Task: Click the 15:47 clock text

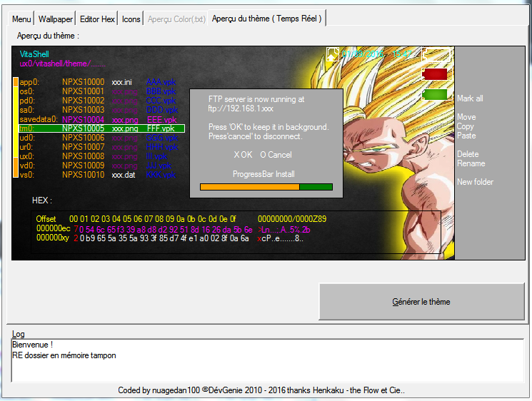Action: tap(402, 54)
